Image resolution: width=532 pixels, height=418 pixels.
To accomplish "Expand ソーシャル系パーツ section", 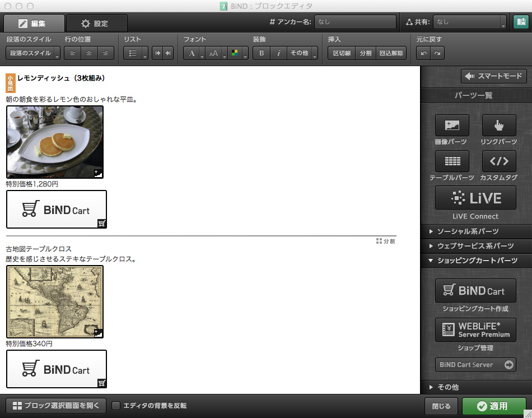I will pos(476,231).
